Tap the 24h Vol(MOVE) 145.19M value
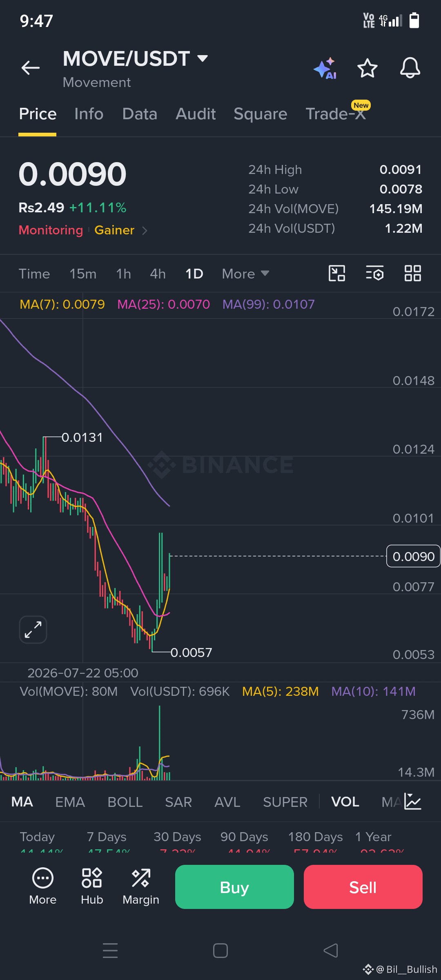 396,209
